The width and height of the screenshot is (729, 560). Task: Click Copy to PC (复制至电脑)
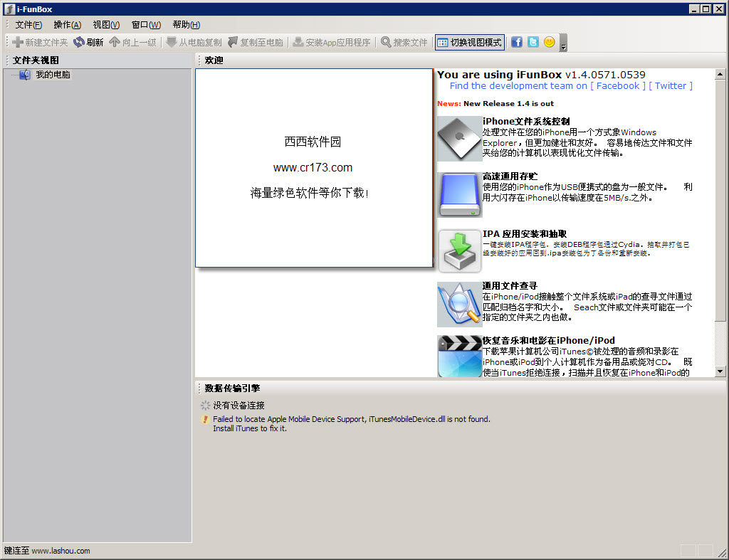256,42
